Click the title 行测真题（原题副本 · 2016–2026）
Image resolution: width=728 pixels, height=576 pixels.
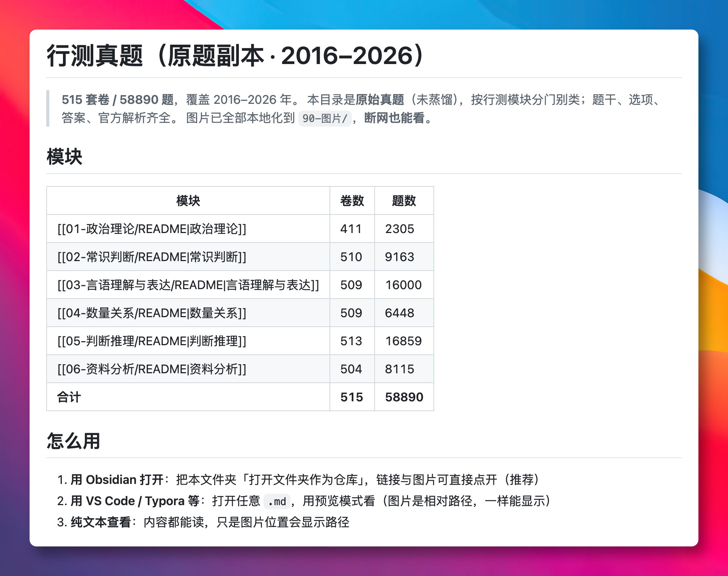235,56
